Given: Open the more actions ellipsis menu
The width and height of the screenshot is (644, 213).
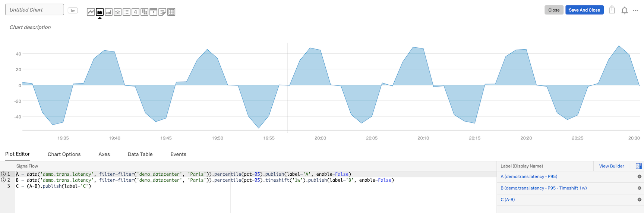Looking at the screenshot, I should [635, 10].
